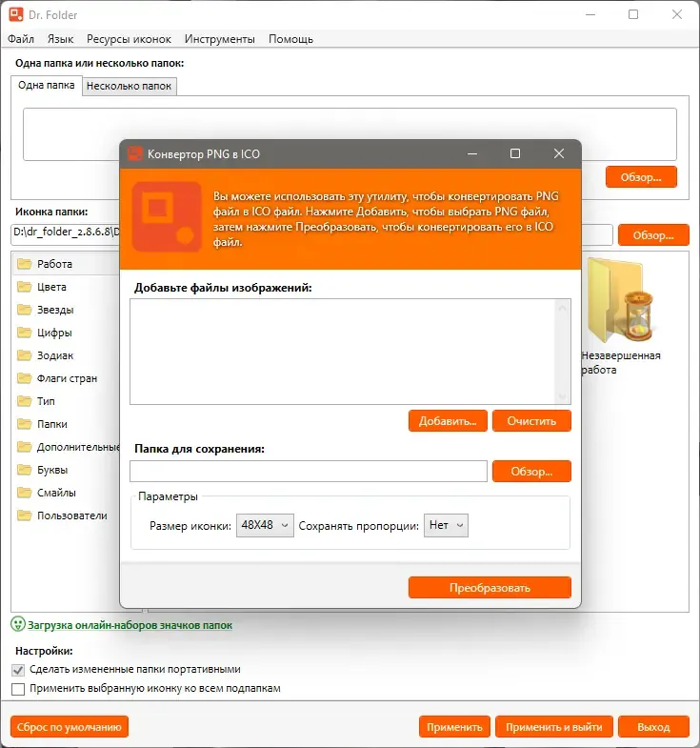Click the converter dialog title bar icon
The width and height of the screenshot is (700, 748).
point(135,153)
